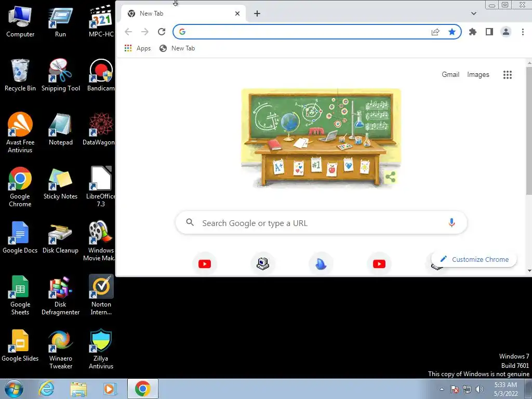Click the Google Doodle classroom image
This screenshot has width=532, height=399.
(321, 138)
